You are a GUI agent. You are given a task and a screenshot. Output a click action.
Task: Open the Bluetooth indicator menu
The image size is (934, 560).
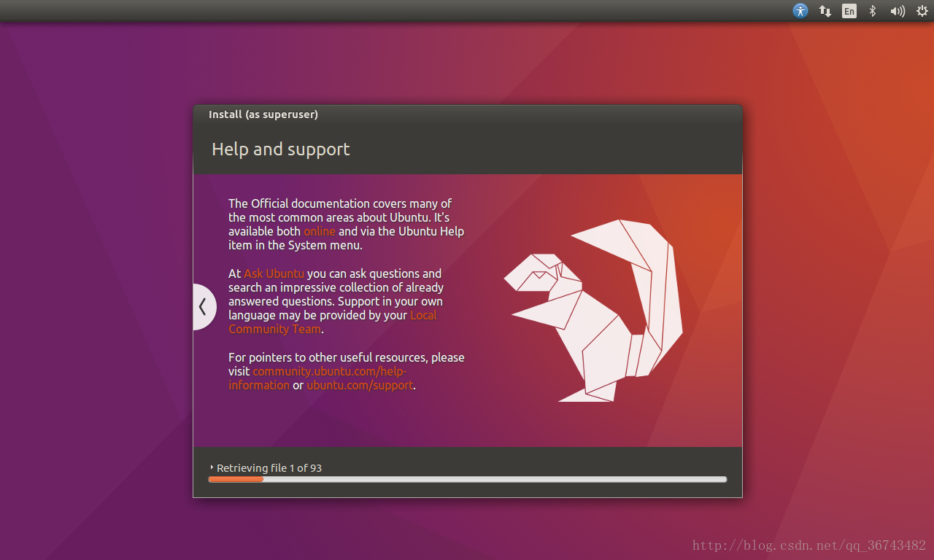(872, 11)
